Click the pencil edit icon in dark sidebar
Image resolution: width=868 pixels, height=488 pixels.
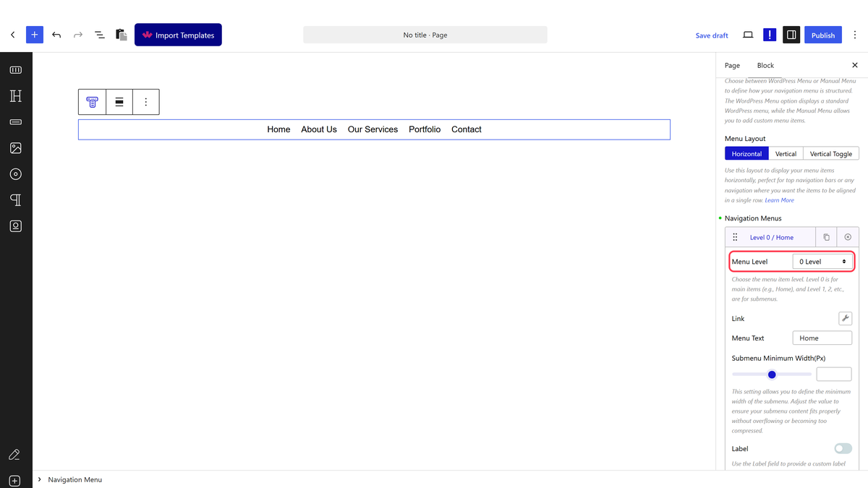(x=14, y=455)
